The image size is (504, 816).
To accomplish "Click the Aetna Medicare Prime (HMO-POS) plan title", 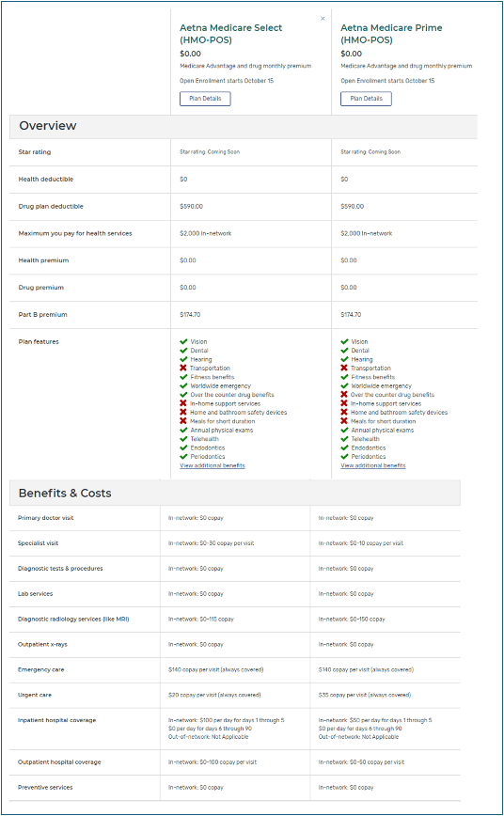I will coord(391,34).
